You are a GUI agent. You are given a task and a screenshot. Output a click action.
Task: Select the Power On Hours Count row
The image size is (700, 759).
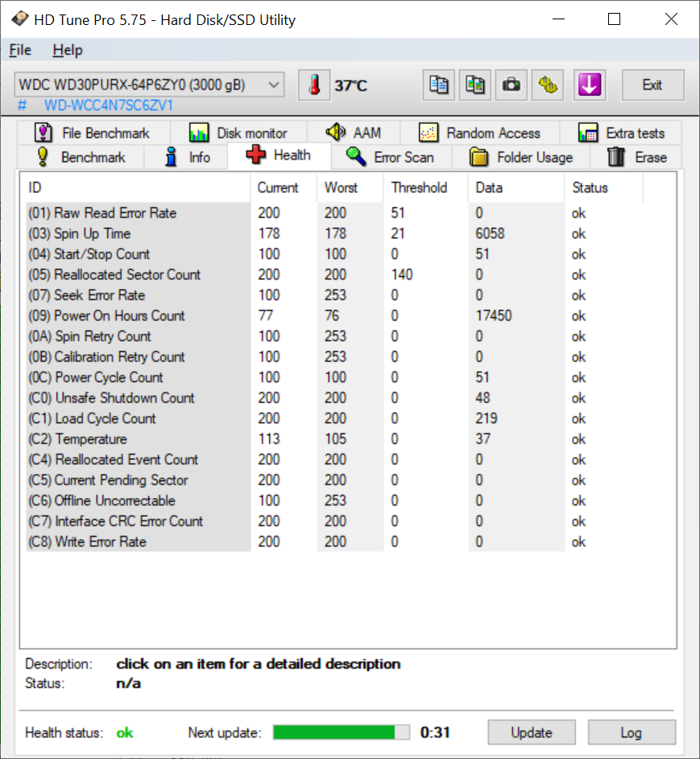coord(334,316)
